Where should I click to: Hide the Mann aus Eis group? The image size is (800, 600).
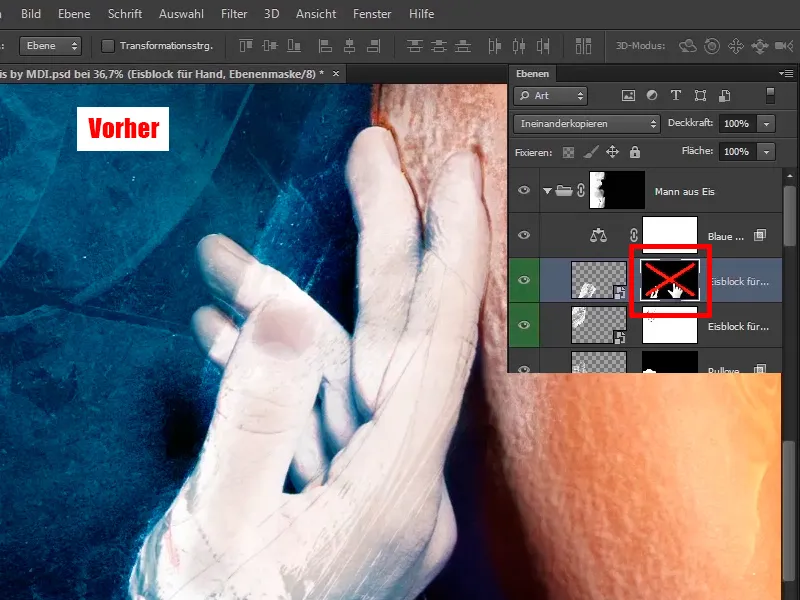[524, 190]
